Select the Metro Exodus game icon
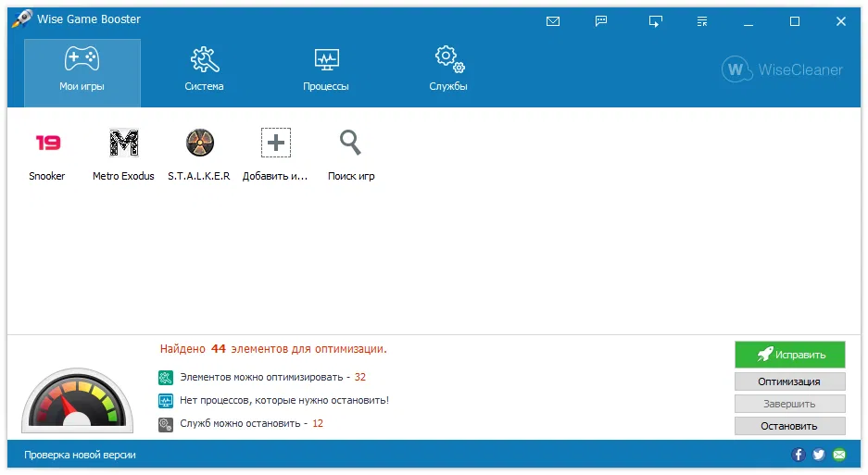Screen dimensions: 868x475 pyautogui.click(x=123, y=143)
